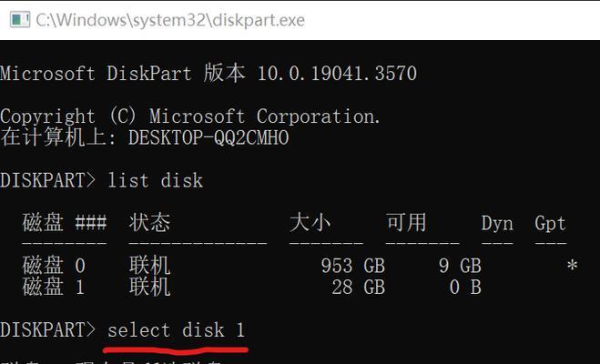Click the 磁盘 0 row label
The height and width of the screenshot is (364, 600).
click(x=54, y=266)
